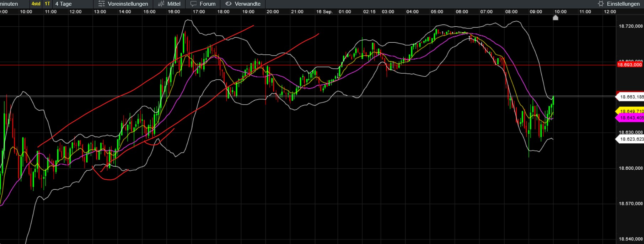Image resolution: width=644 pixels, height=244 pixels.
Task: Select the 1T timeframe
Action: [x=47, y=4]
